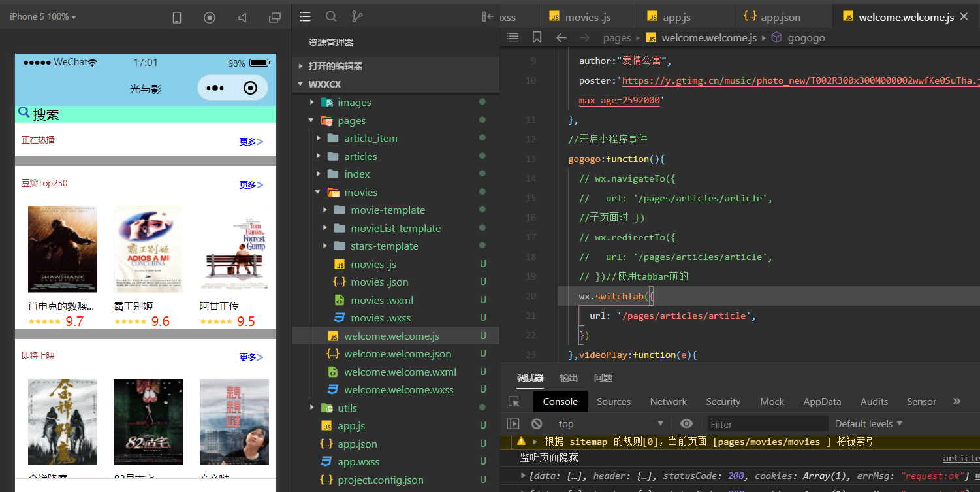Click 更多 next to 豆瓣Top250
The height and width of the screenshot is (492, 980).
251,185
